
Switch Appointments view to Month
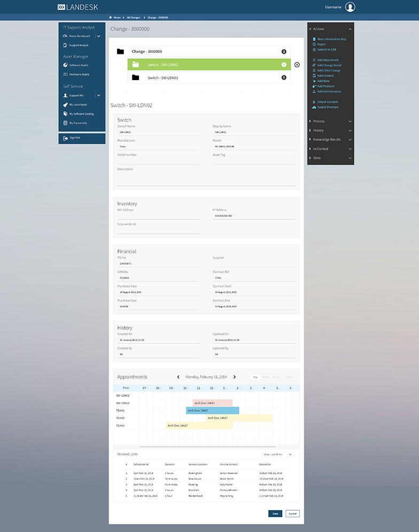click(276, 377)
